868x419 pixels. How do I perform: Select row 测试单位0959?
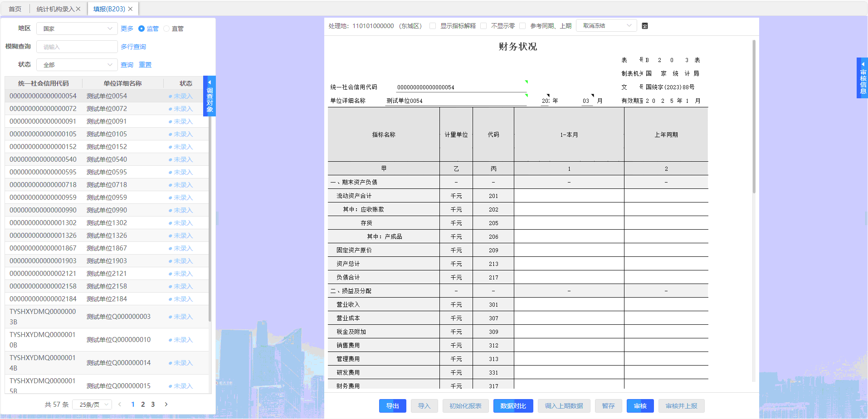tap(107, 197)
